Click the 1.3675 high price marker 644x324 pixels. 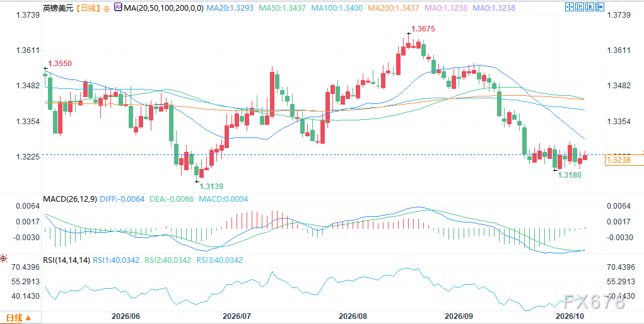click(423, 29)
